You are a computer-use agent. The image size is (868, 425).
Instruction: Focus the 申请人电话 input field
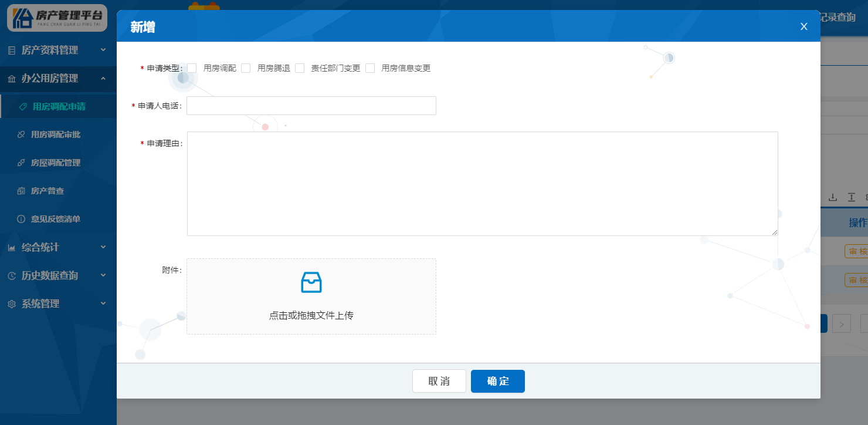[311, 106]
